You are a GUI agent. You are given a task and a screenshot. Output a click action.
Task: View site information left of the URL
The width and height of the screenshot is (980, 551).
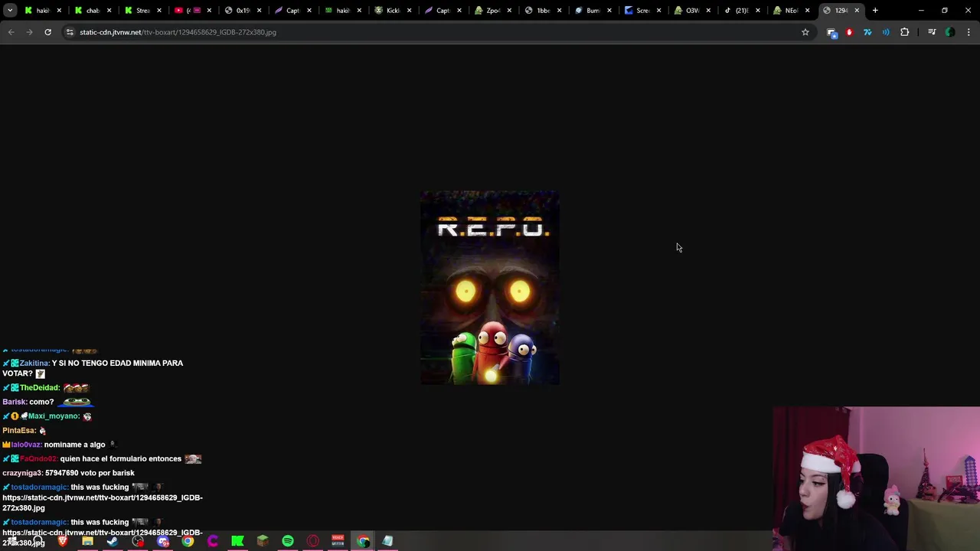click(70, 32)
